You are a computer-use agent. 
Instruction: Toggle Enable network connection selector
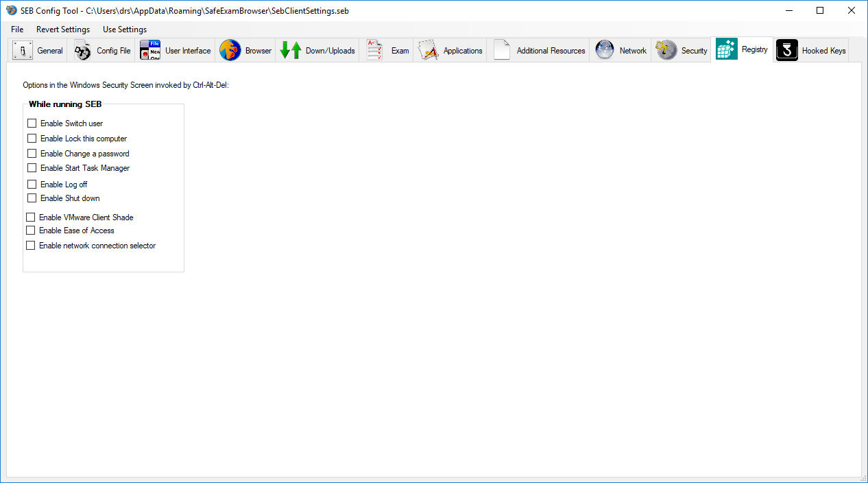tap(30, 246)
